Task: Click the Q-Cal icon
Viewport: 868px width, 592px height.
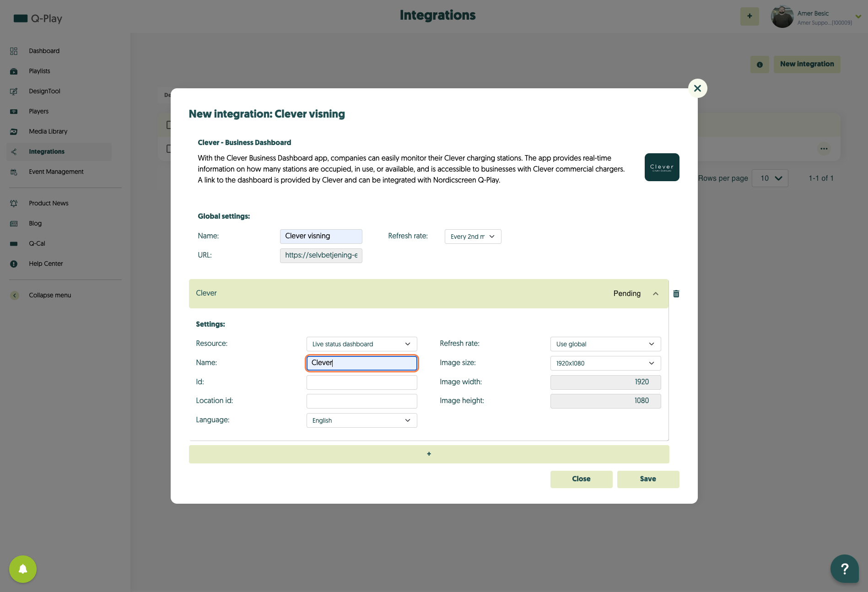Action: (14, 244)
